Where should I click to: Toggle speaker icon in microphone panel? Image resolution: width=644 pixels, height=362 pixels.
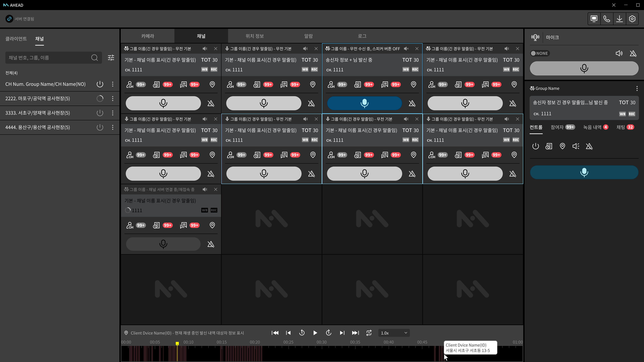point(619,53)
